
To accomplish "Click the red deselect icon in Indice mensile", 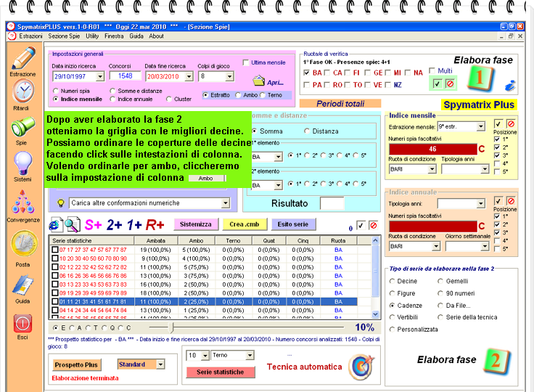I will [511, 123].
